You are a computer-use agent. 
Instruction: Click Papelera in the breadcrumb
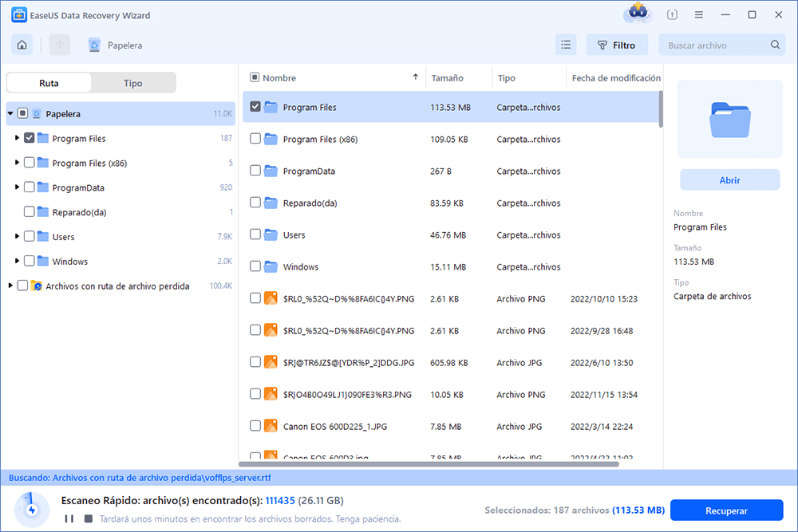pos(124,45)
